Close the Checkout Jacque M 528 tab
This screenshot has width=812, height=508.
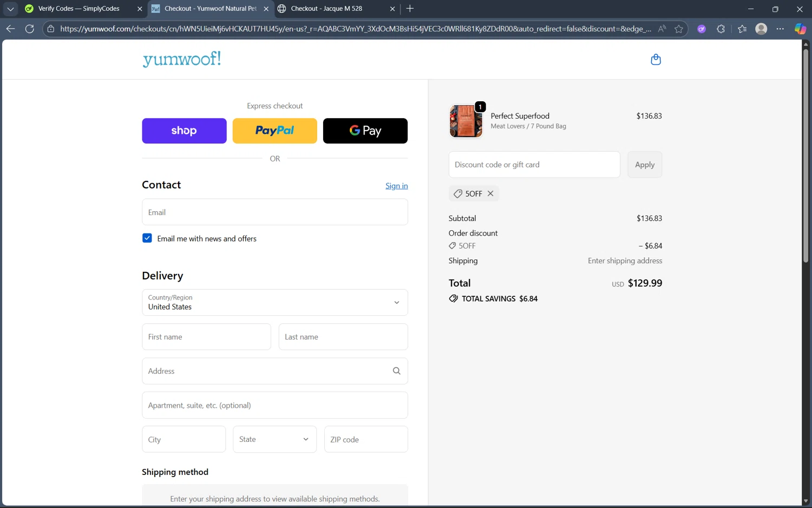point(392,9)
